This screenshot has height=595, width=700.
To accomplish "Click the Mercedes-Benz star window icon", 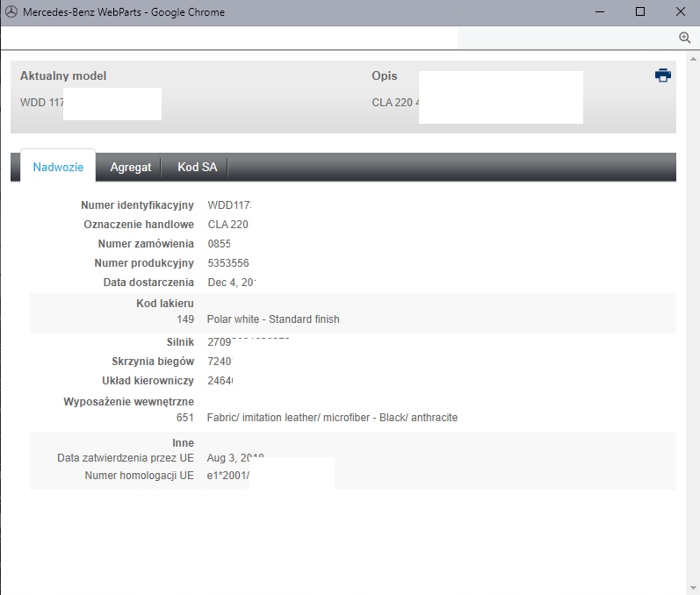I will (x=11, y=12).
